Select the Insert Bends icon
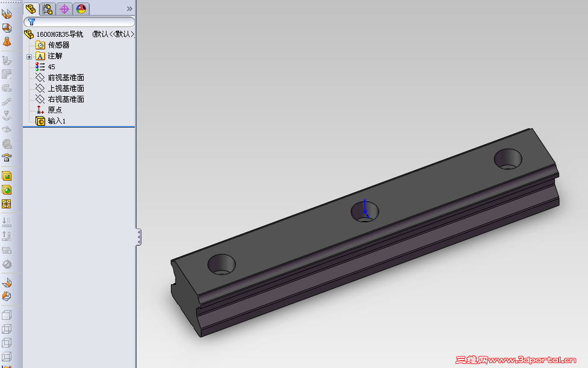Screen dimensions: 588x368 [7, 296]
